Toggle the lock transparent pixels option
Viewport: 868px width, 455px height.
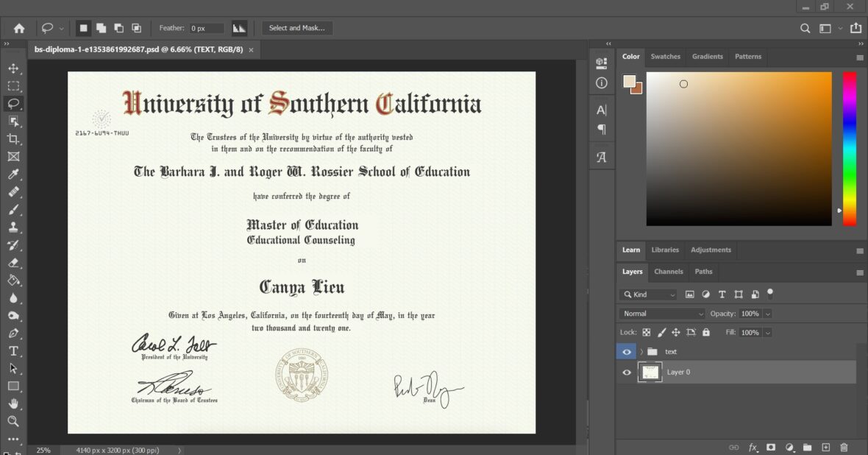point(645,332)
